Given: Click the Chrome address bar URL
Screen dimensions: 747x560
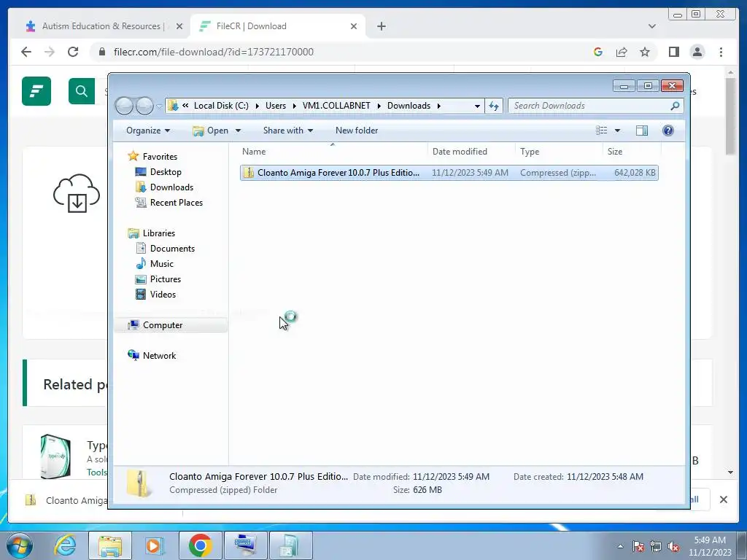Looking at the screenshot, I should pos(214,52).
